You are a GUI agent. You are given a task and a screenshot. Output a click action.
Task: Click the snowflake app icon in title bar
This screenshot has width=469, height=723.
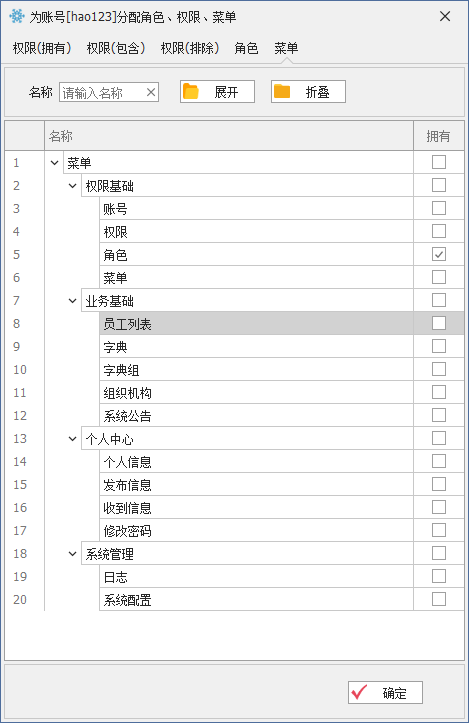click(17, 16)
